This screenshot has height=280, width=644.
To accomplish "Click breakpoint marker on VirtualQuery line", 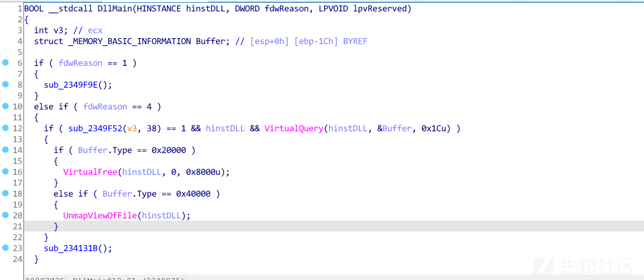I will (5, 128).
